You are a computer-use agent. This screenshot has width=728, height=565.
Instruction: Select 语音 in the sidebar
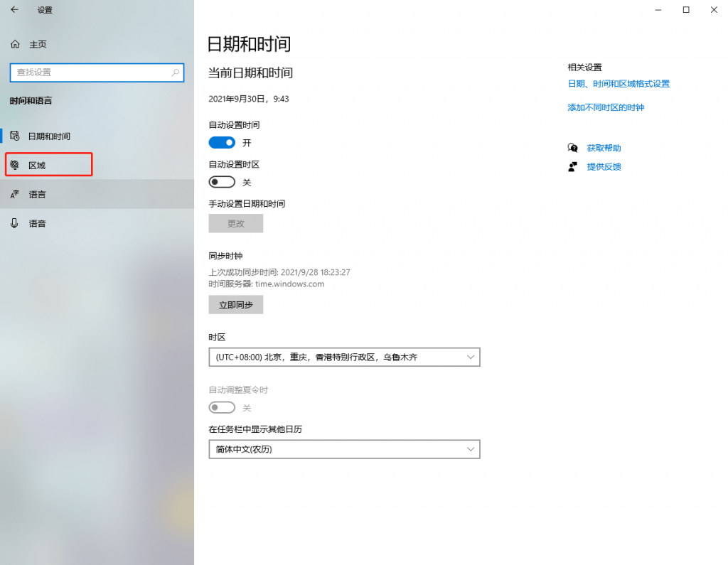coord(37,223)
